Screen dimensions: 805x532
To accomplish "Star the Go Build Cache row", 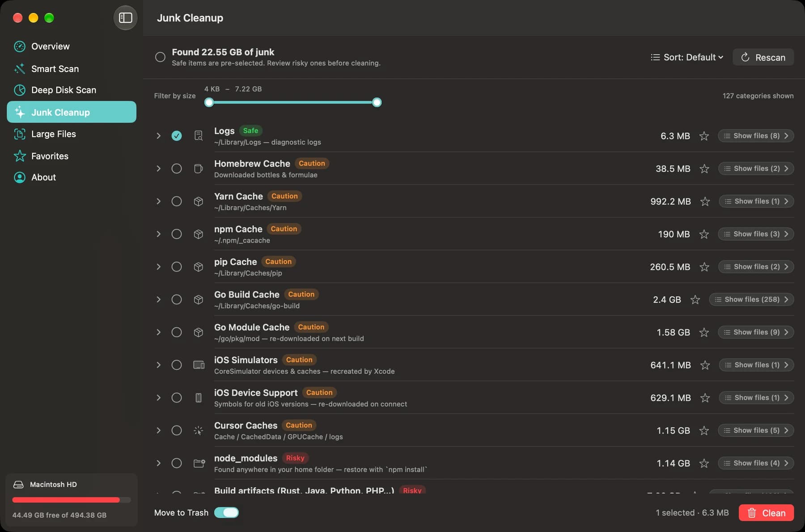I will tap(695, 300).
